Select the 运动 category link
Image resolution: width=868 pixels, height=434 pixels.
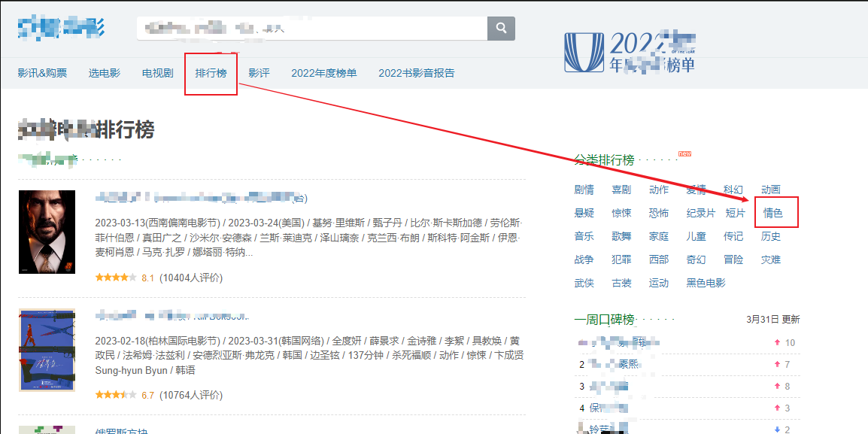pos(659,283)
